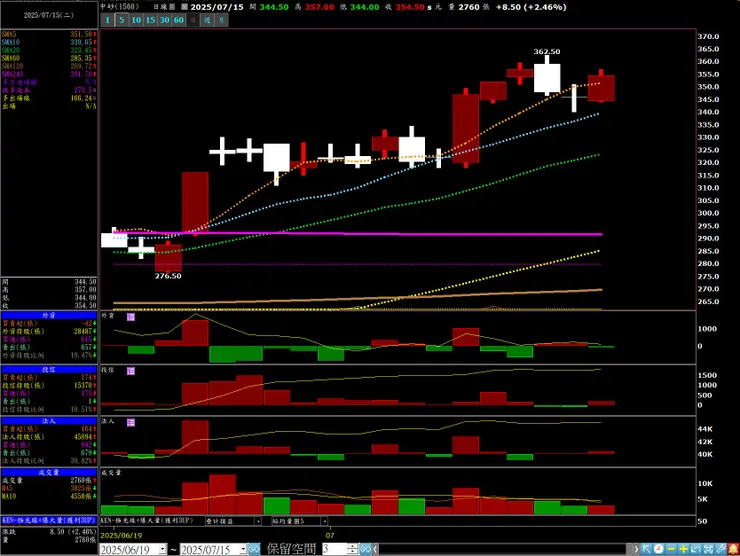Switch to the 5-minute chart interval

122,20
